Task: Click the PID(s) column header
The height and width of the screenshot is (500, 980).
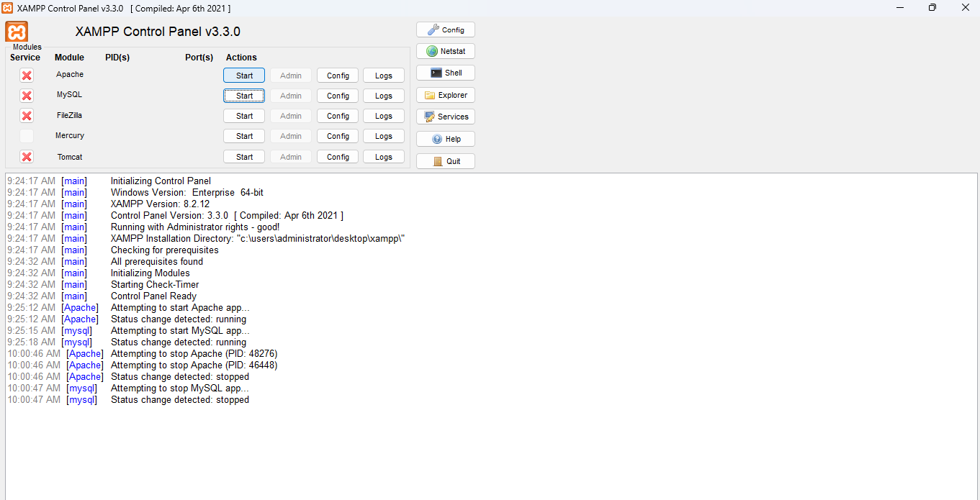Action: [x=117, y=58]
